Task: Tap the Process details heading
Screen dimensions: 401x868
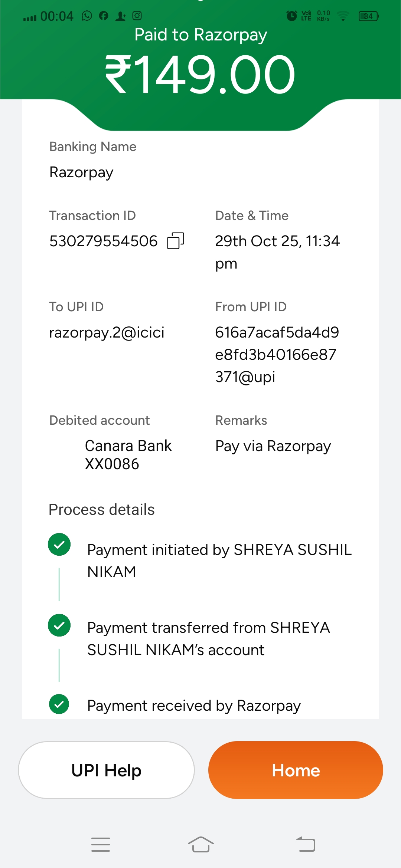Action: (102, 510)
